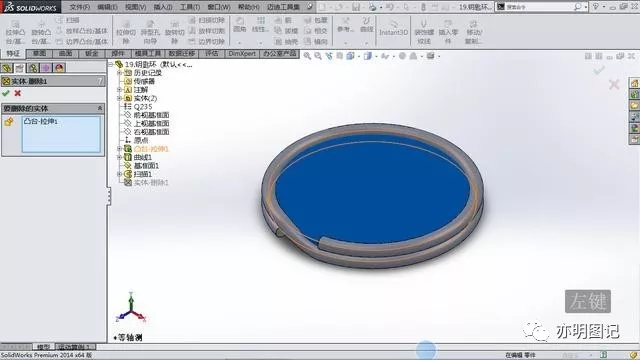Cancel the body-delete with the red X
The width and height of the screenshot is (640, 360).
point(18,93)
